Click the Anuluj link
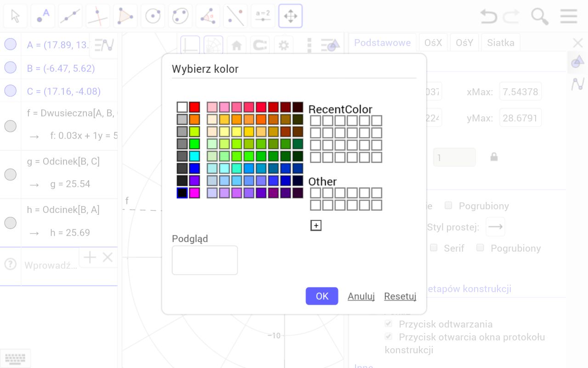588x368 pixels. tap(361, 296)
